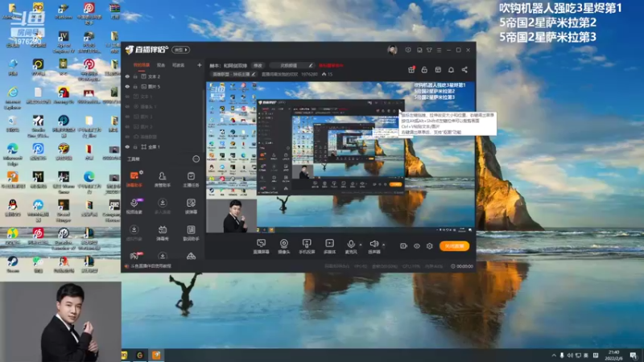Show the 图片 3 layer
644x362 pixels.
[x=127, y=117]
